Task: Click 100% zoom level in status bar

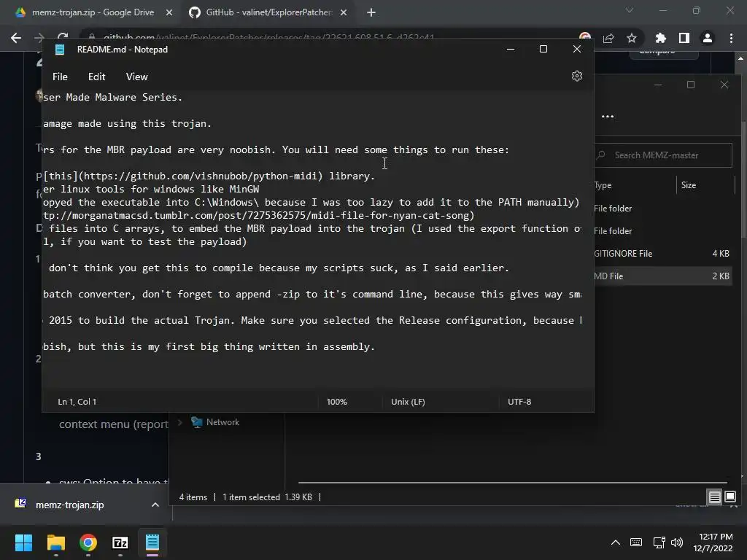Action: [x=337, y=402]
